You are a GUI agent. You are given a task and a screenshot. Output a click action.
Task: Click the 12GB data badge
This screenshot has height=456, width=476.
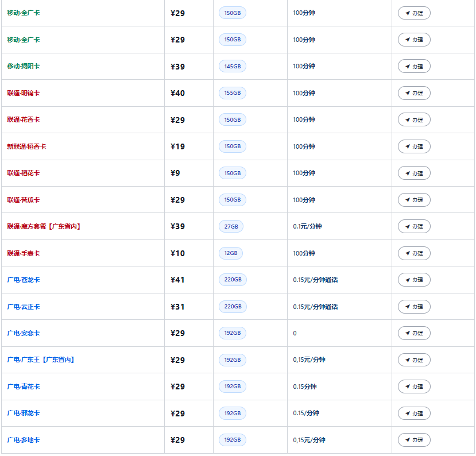pos(231,253)
